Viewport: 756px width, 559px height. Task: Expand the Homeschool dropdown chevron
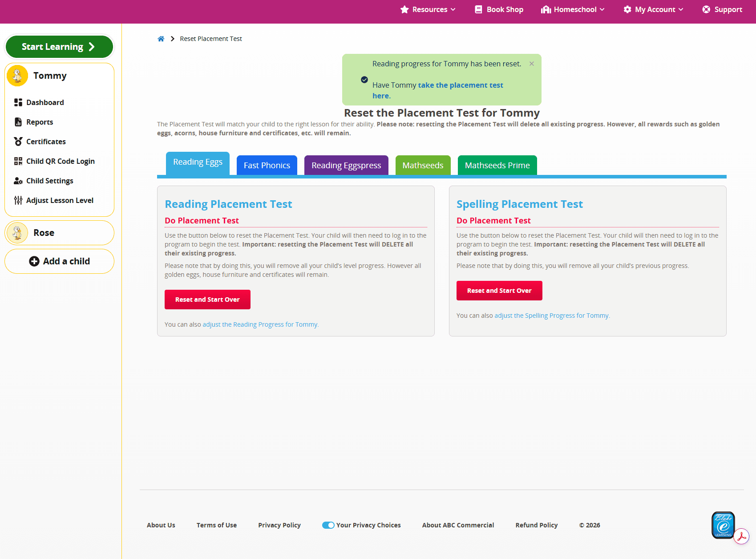[x=602, y=9]
